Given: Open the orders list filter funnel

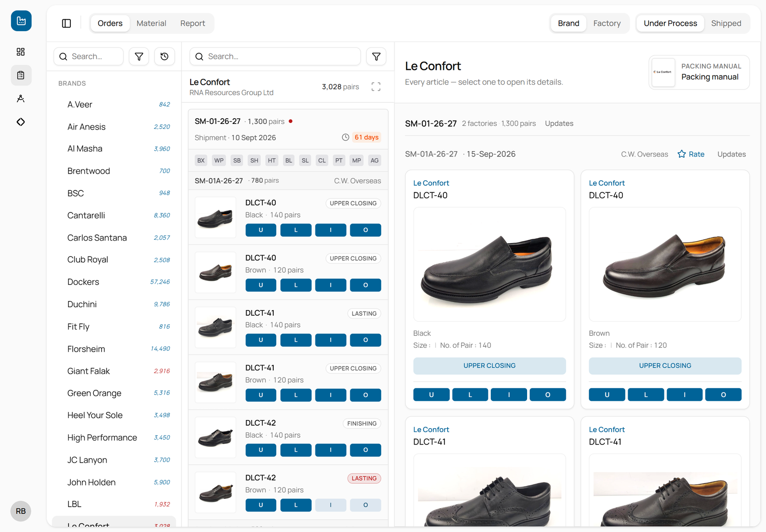Looking at the screenshot, I should pos(376,56).
